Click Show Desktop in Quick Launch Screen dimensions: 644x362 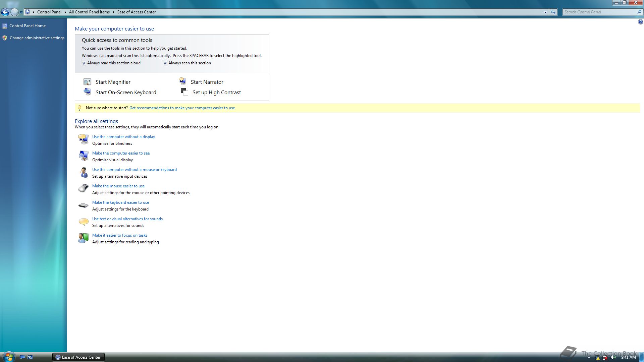pyautogui.click(x=22, y=357)
